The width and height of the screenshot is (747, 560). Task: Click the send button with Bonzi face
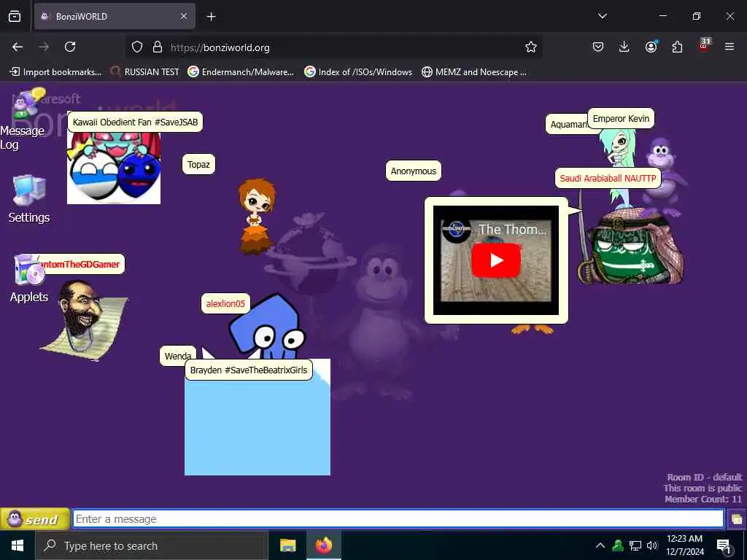(x=35, y=519)
